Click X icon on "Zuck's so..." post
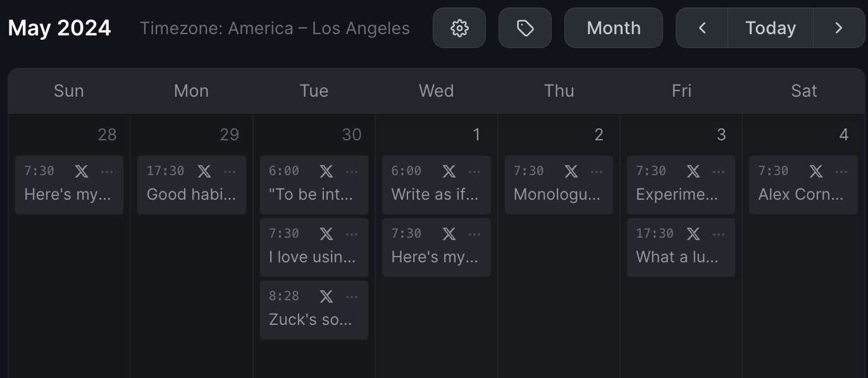The width and height of the screenshot is (868, 378). tap(326, 296)
